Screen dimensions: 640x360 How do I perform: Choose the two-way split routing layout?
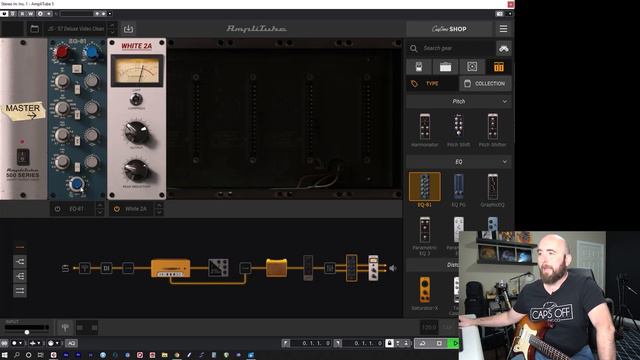20,262
